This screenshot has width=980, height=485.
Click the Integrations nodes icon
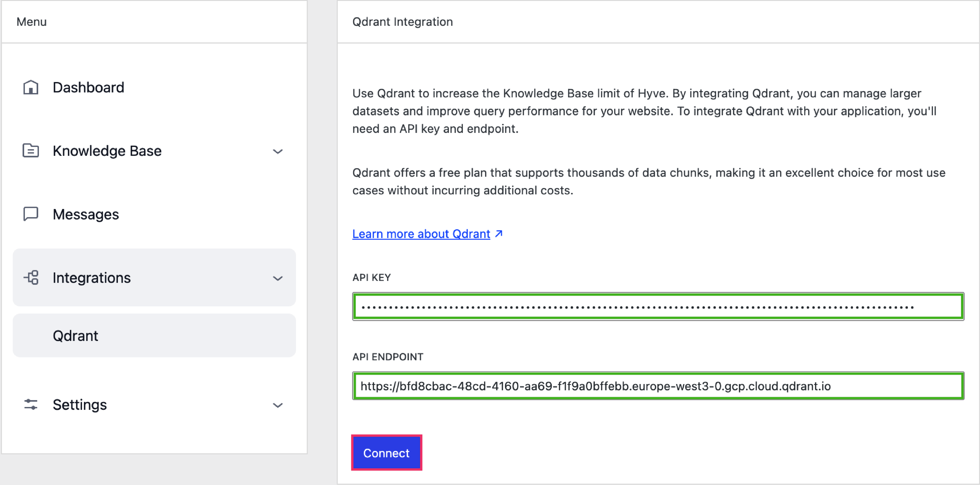(x=31, y=278)
